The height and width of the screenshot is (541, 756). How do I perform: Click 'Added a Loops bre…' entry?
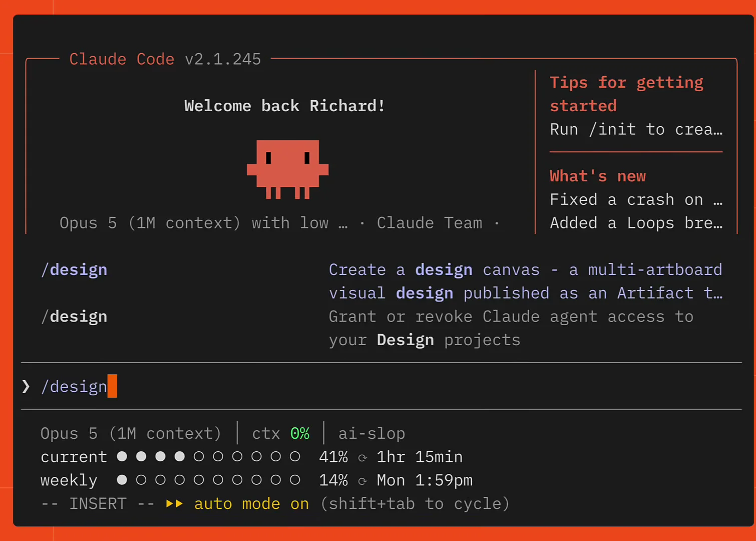pos(636,223)
